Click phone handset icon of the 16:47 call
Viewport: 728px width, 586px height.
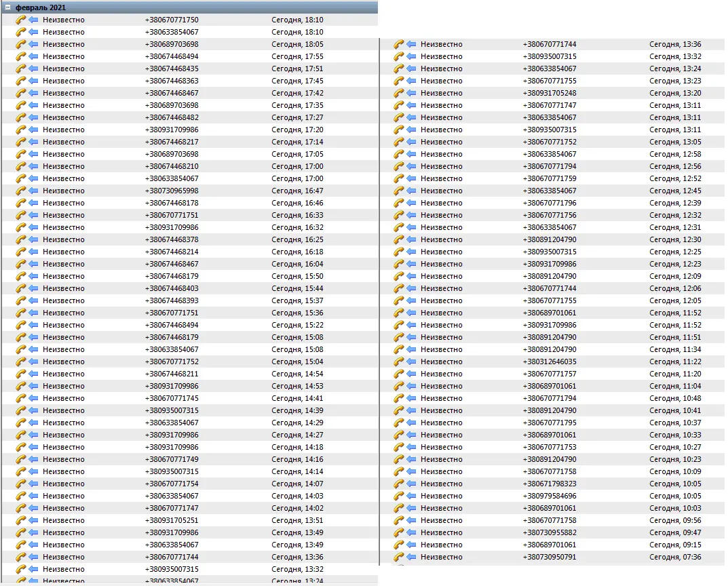[20, 191]
